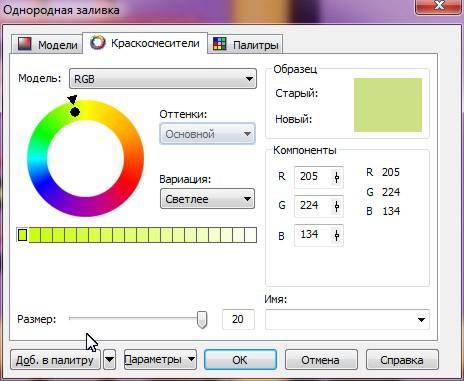Image resolution: width=464 pixels, height=381 pixels.
Task: Click the Палитры tab grid icon
Action: (220, 44)
